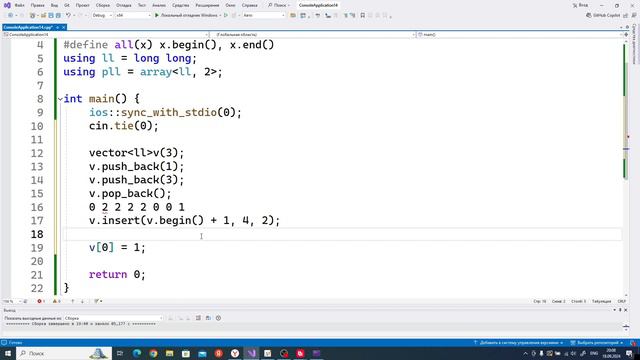Show hidden tray icons chevron

pyautogui.click(x=525, y=353)
